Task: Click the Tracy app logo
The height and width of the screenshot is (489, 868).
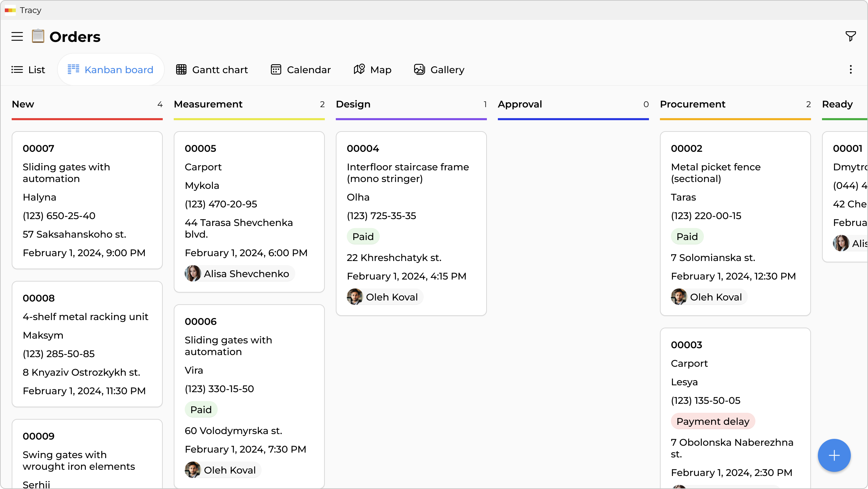Action: pyautogui.click(x=10, y=10)
